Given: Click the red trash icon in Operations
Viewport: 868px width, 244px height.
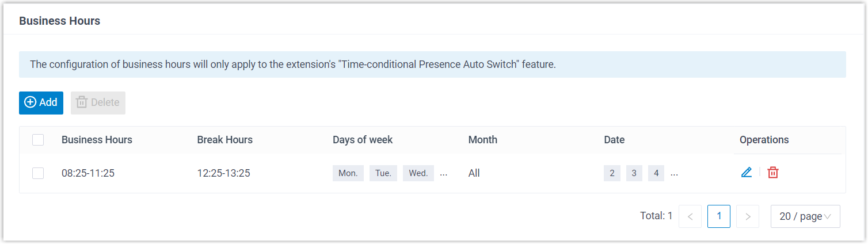Looking at the screenshot, I should pyautogui.click(x=773, y=173).
